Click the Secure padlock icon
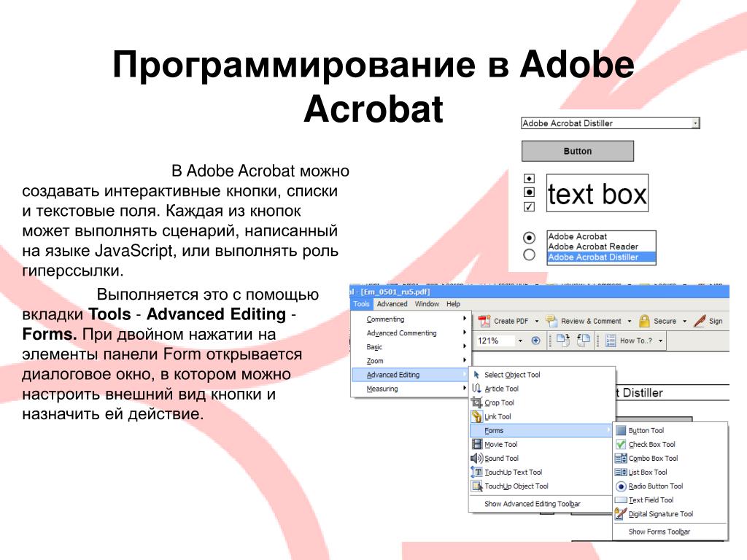Image resolution: width=747 pixels, height=560 pixels. coord(644,321)
